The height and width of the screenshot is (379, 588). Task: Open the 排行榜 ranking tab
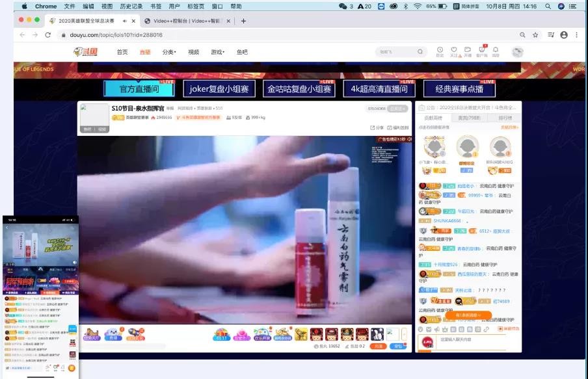tap(504, 118)
